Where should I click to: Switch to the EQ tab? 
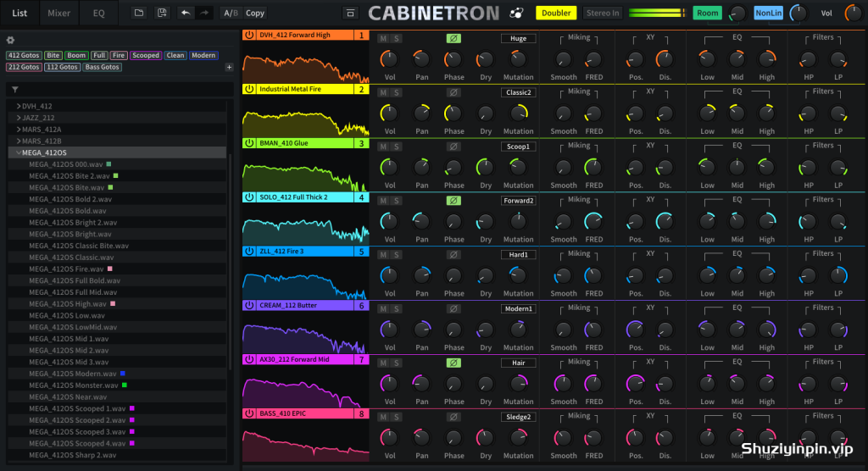coord(98,13)
